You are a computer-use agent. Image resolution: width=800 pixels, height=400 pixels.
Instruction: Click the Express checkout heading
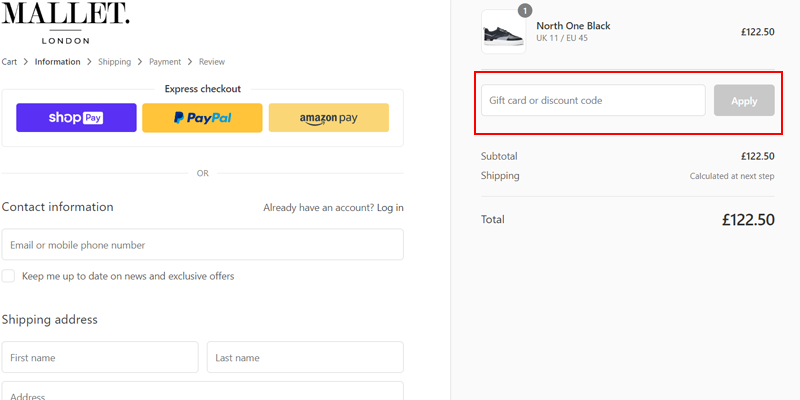203,89
